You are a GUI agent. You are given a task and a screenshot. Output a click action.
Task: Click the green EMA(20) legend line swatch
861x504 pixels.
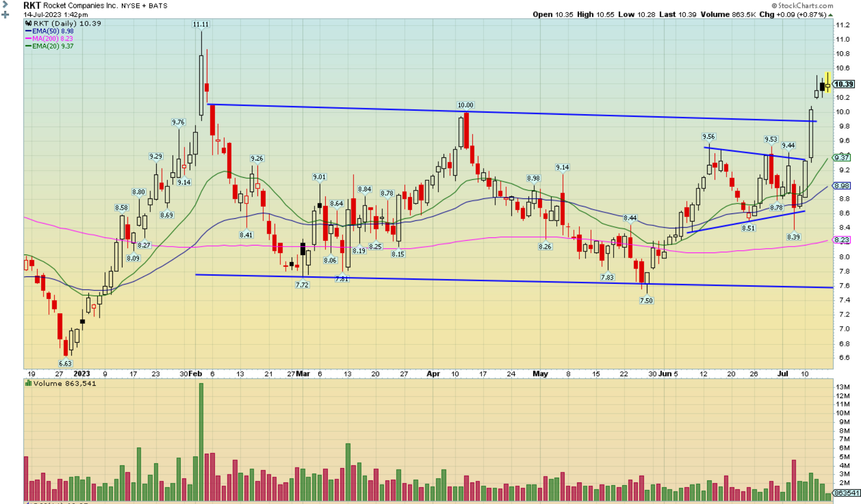point(28,46)
